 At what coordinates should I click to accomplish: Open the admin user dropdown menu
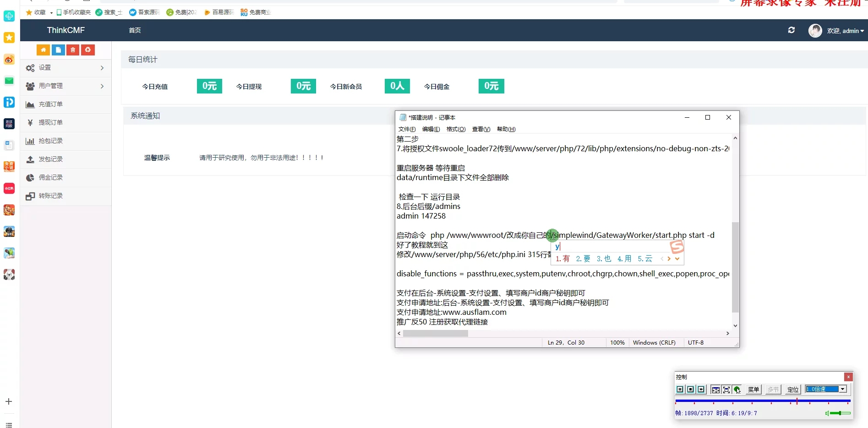pos(845,31)
